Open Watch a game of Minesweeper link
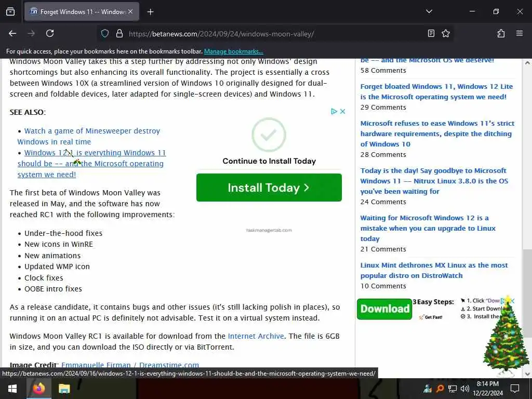This screenshot has height=399, width=532. [x=88, y=137]
